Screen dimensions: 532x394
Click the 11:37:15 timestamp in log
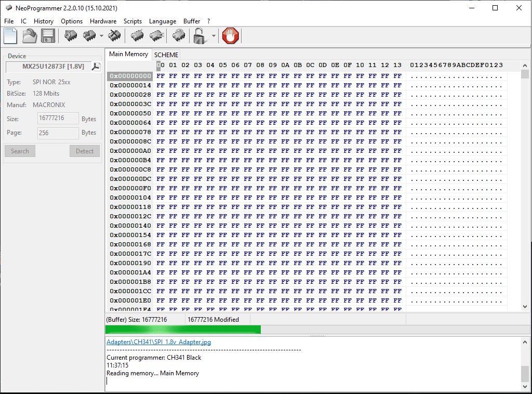tap(117, 365)
